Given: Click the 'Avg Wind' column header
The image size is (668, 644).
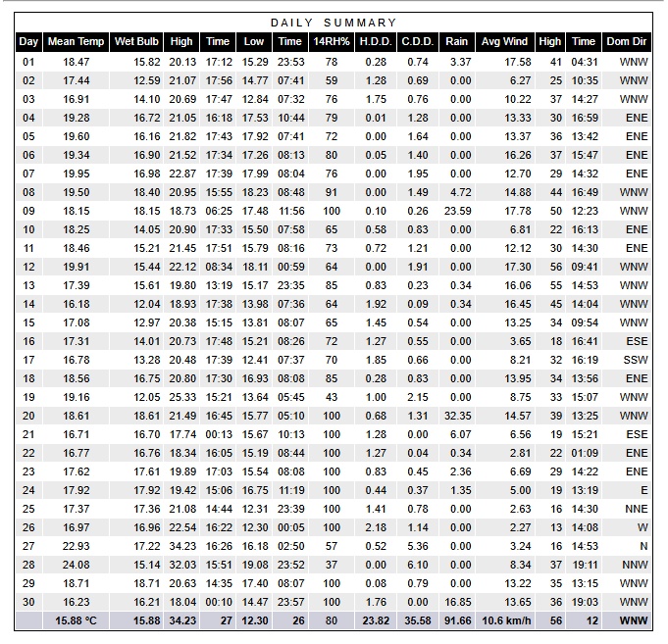Looking at the screenshot, I should pyautogui.click(x=504, y=42).
